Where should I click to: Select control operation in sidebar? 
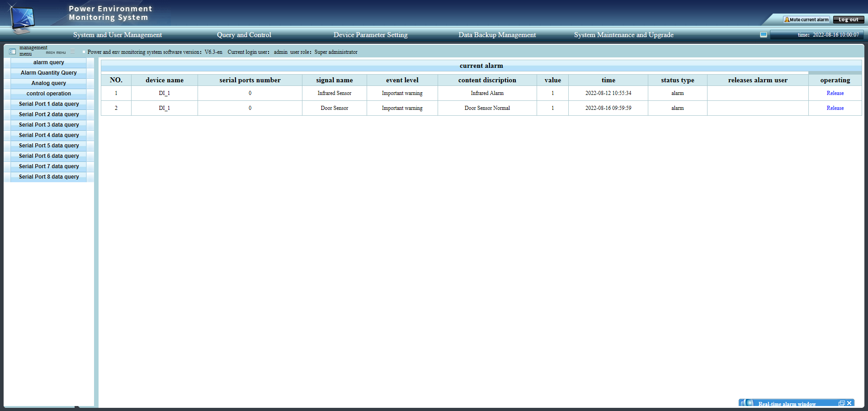[49, 94]
